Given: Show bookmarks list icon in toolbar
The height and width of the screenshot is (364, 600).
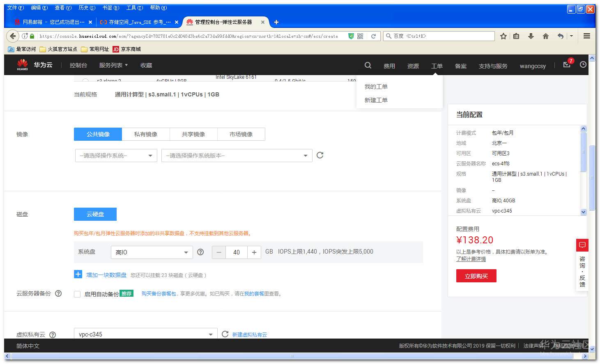Looking at the screenshot, I should tap(516, 36).
